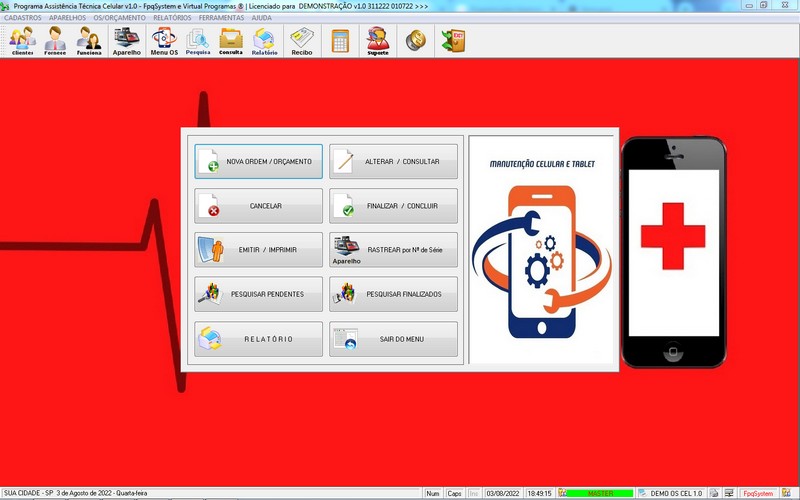Click the Manutenção Celular e Tablet logo image
The image size is (800, 500).
(x=541, y=249)
